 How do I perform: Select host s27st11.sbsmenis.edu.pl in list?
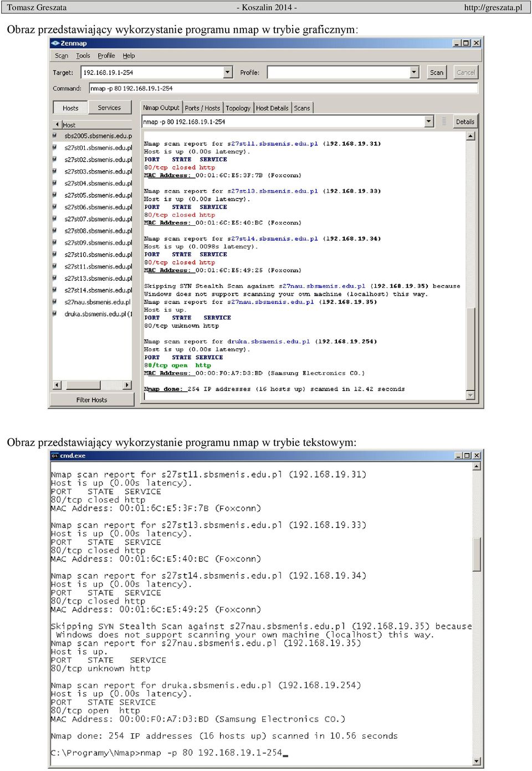[98, 267]
